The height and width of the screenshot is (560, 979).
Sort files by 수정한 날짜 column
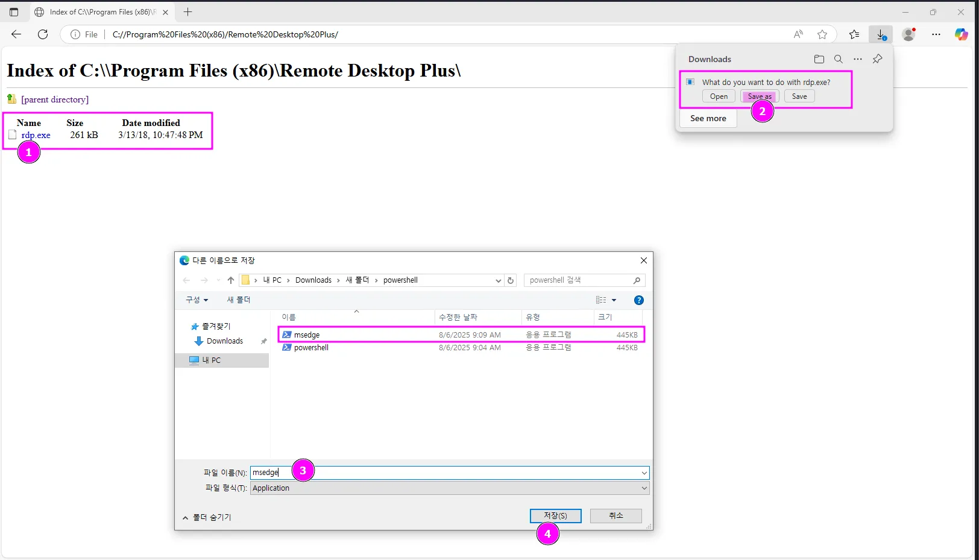(477, 317)
